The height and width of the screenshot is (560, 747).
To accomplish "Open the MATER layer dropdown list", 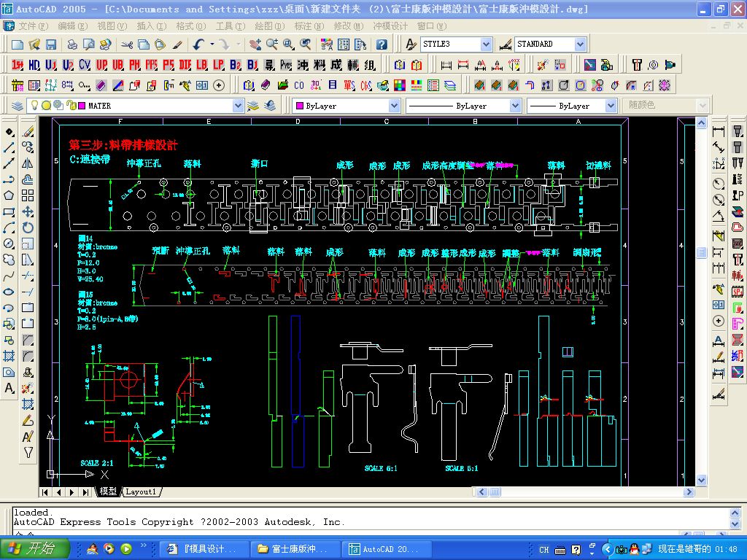I will 239,106.
